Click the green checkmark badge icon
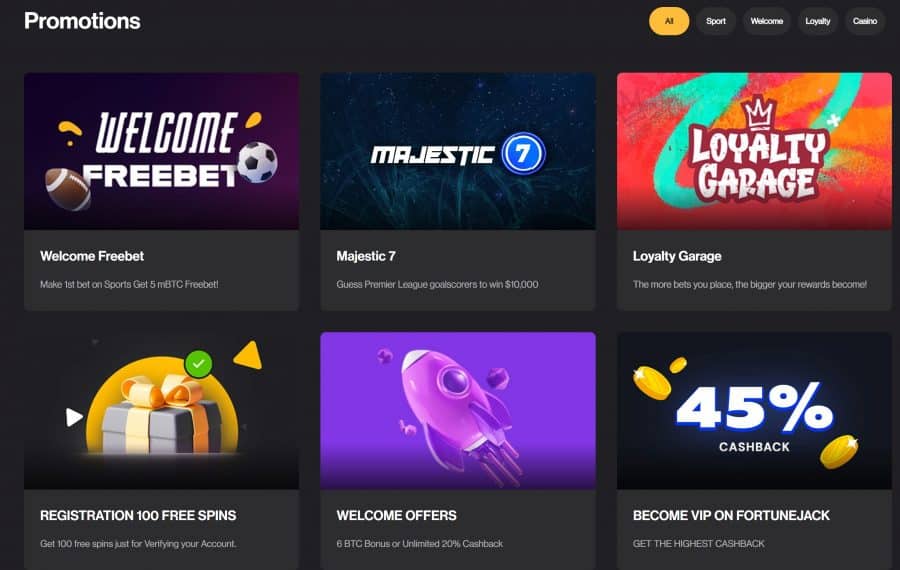This screenshot has height=570, width=900. (x=199, y=364)
